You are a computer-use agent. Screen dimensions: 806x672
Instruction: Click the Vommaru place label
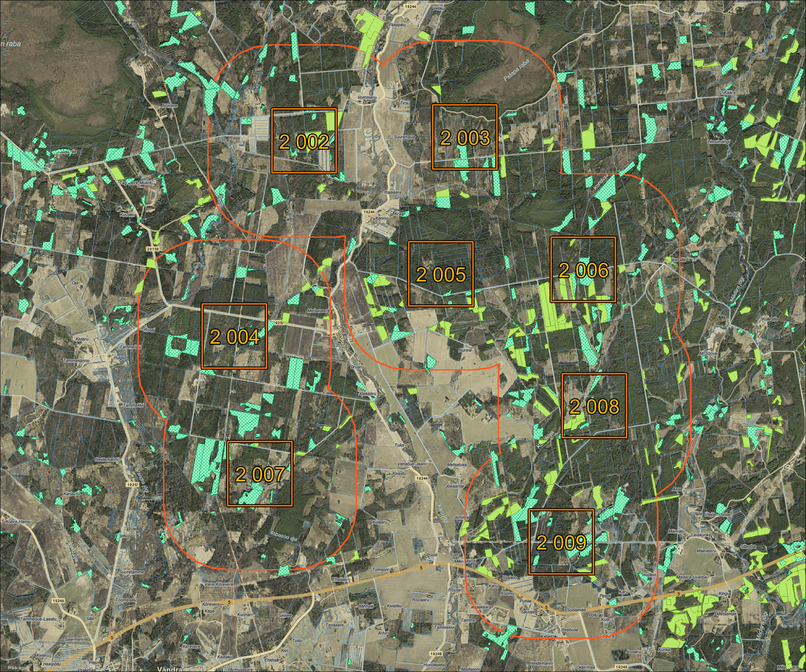367,97
